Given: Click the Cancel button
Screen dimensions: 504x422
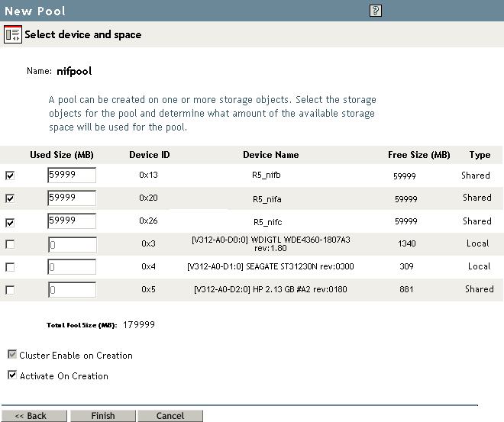Looking at the screenshot, I should pyautogui.click(x=170, y=416).
